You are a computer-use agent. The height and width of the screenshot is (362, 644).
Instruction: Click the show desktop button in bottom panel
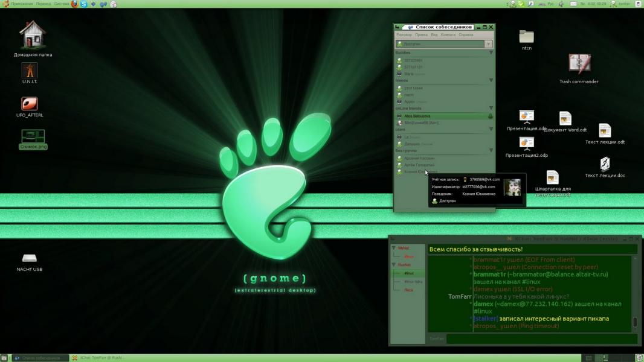[x=4, y=358]
